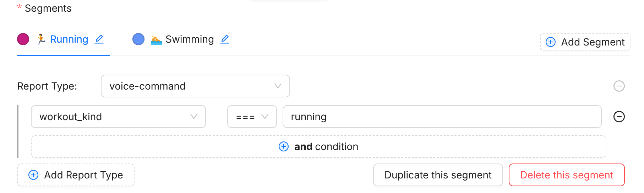Click the magenta Running color swatch

(23, 39)
